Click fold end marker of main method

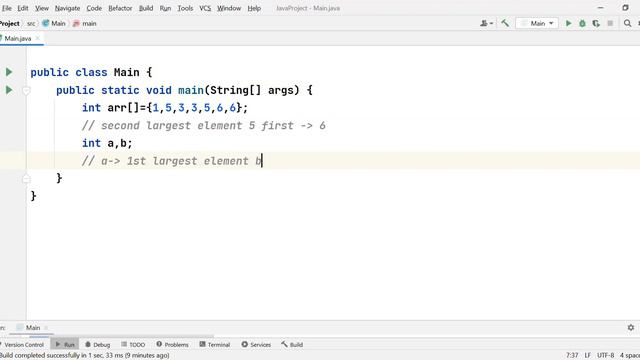(26, 178)
